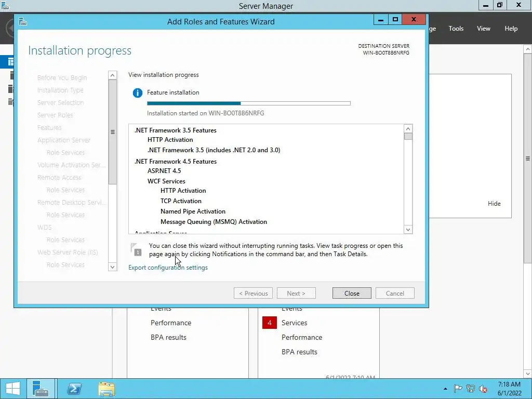The image size is (532, 399).
Task: Click the red 4 alert badge
Action: point(270,323)
